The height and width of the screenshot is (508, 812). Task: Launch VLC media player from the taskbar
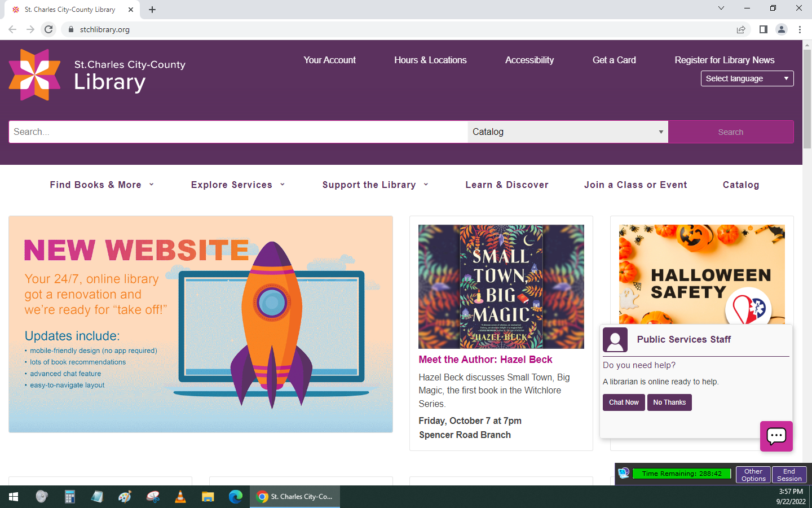pos(180,497)
